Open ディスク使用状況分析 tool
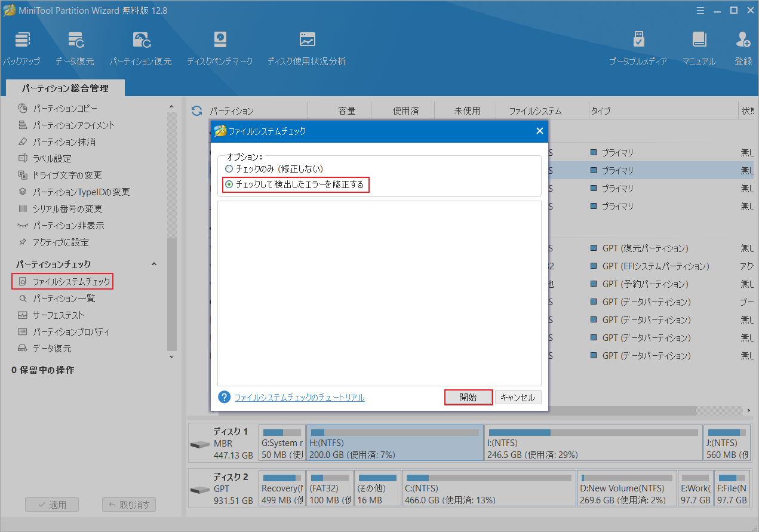759x532 pixels. pyautogui.click(x=307, y=49)
